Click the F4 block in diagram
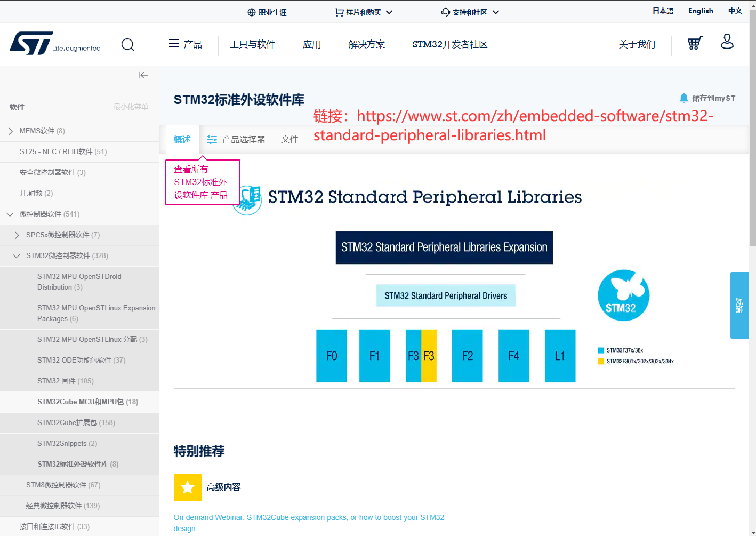The image size is (756, 536). (514, 356)
